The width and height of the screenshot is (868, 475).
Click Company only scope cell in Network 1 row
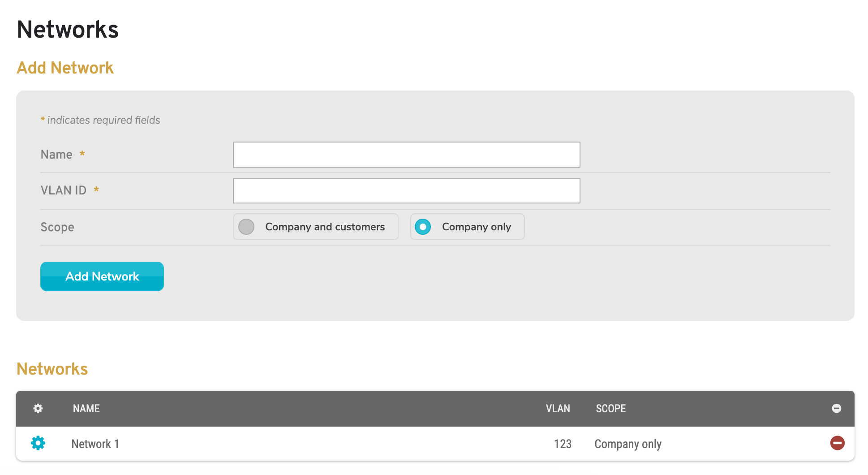click(x=627, y=444)
